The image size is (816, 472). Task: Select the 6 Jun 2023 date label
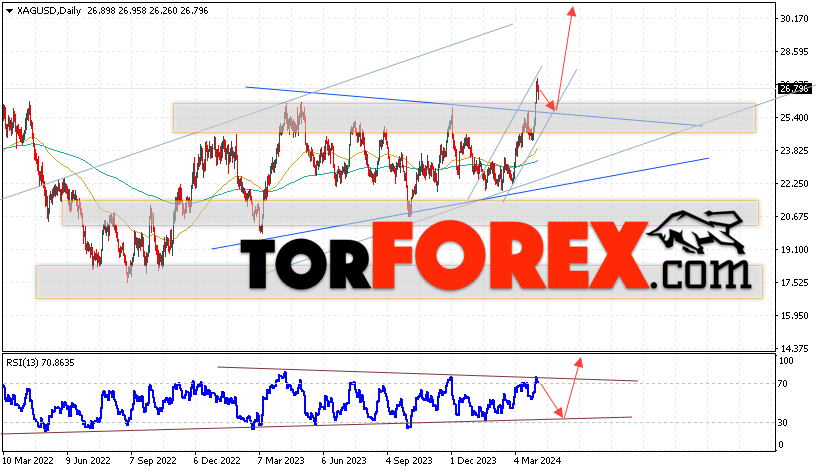coord(344,461)
